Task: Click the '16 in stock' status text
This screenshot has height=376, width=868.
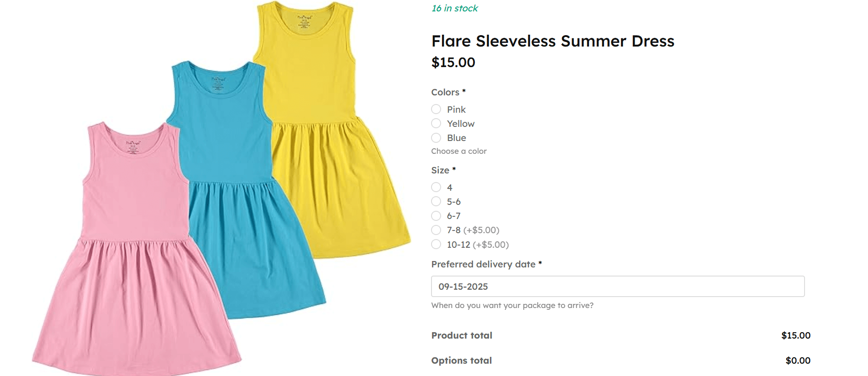Action: tap(454, 8)
